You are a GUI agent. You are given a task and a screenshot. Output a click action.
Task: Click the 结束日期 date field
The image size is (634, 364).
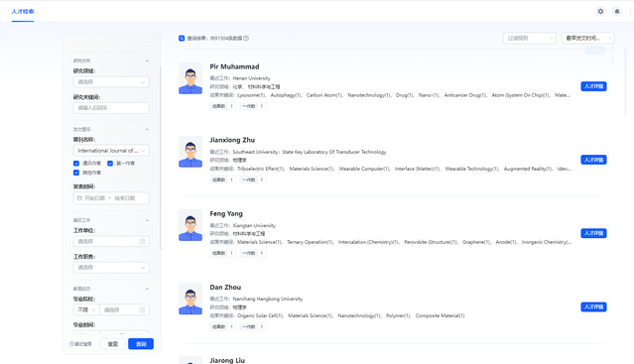click(x=125, y=198)
